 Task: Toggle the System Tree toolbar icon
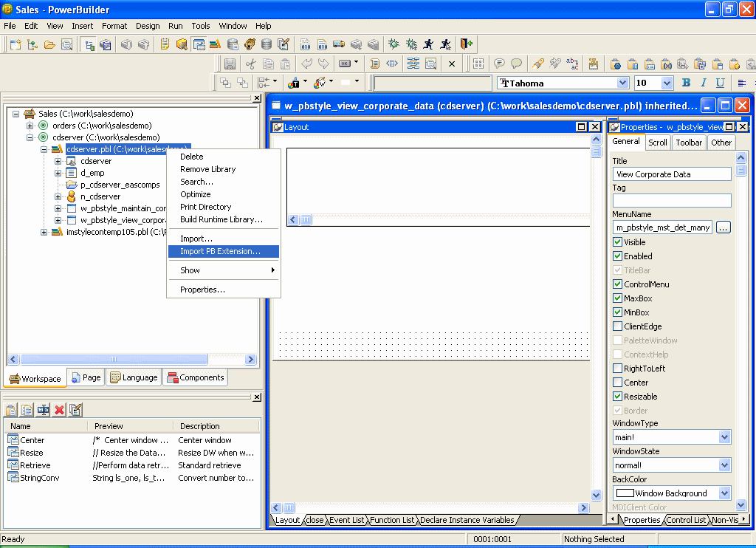click(89, 45)
